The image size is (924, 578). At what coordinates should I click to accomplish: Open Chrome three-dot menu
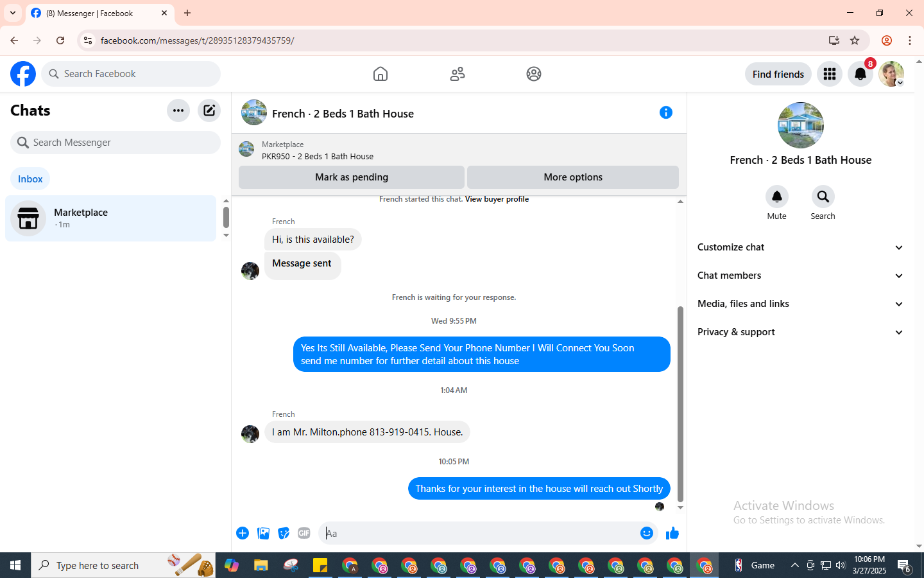pos(910,40)
